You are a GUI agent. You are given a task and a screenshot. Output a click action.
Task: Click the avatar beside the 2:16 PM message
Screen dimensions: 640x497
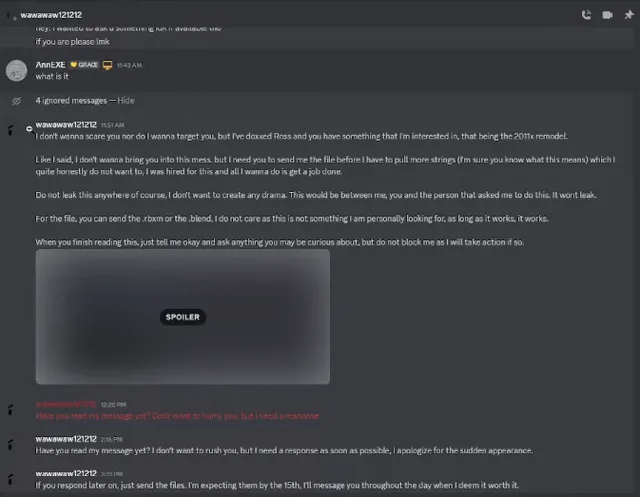(x=11, y=443)
